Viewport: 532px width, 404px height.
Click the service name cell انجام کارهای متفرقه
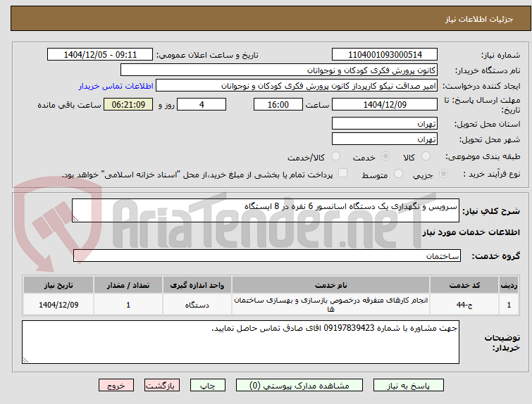click(330, 305)
